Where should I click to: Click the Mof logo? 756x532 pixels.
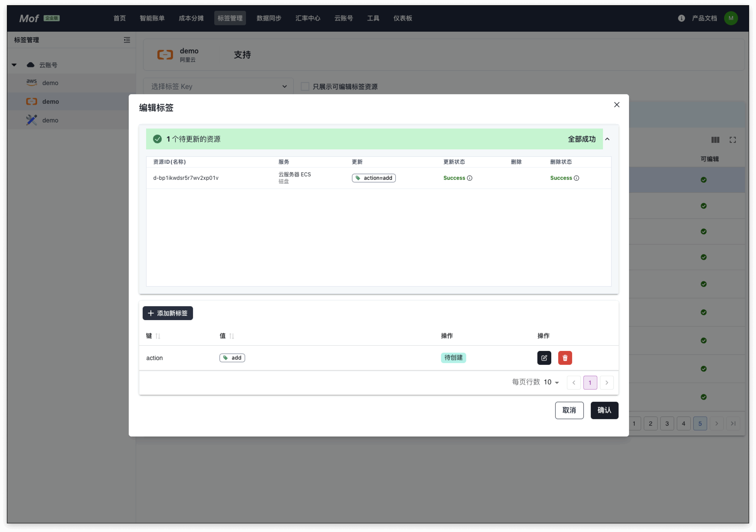[29, 19]
